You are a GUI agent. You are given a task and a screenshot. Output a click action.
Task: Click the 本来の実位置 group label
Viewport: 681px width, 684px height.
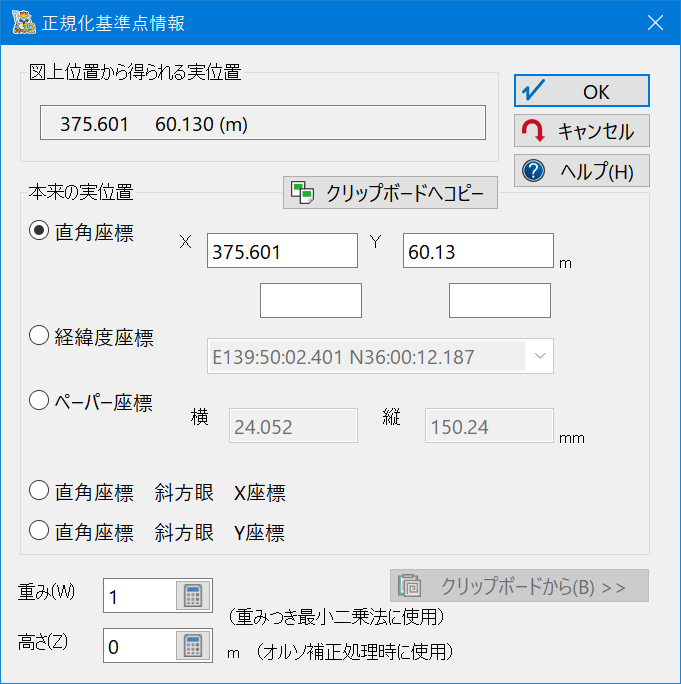click(81, 192)
